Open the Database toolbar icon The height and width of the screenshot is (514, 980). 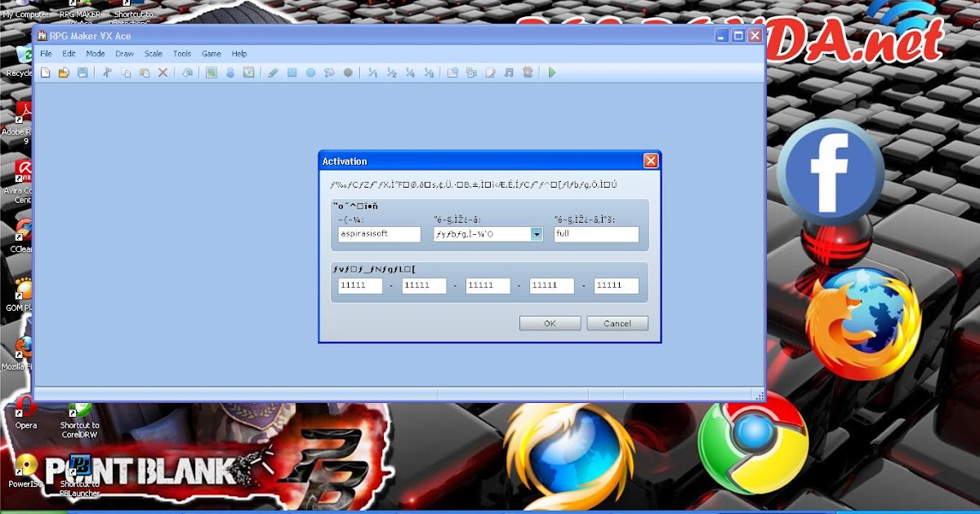pos(452,73)
